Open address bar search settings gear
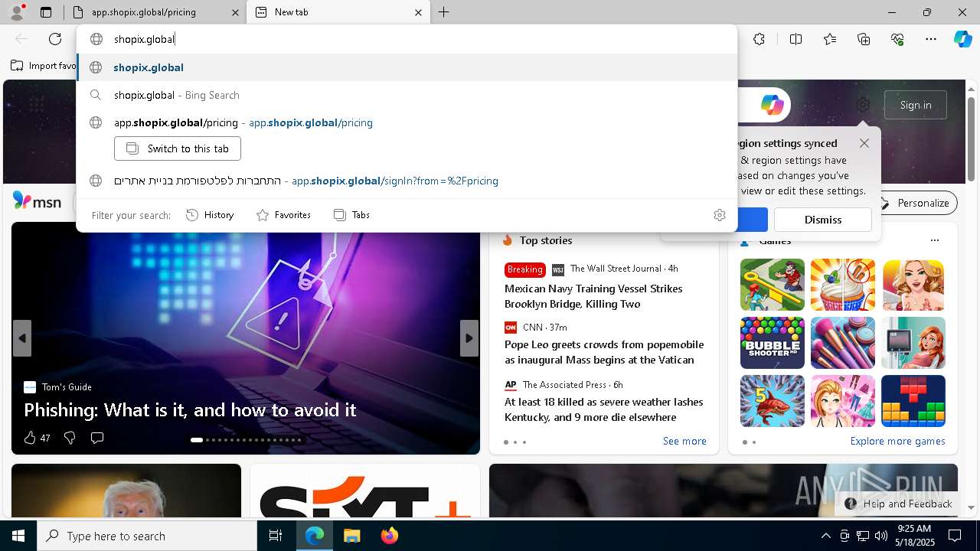The height and width of the screenshot is (551, 980). [x=719, y=215]
